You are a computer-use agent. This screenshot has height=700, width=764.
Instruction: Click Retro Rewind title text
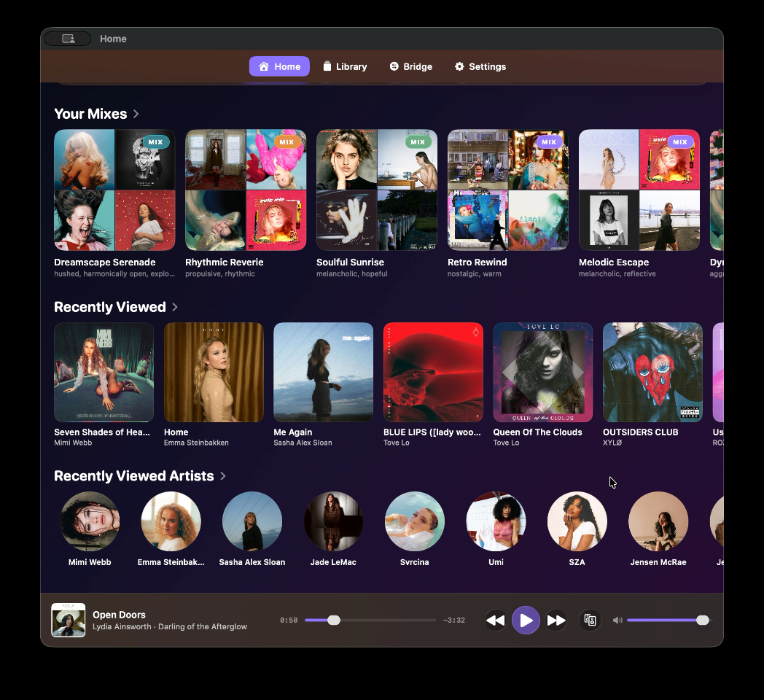click(x=478, y=262)
